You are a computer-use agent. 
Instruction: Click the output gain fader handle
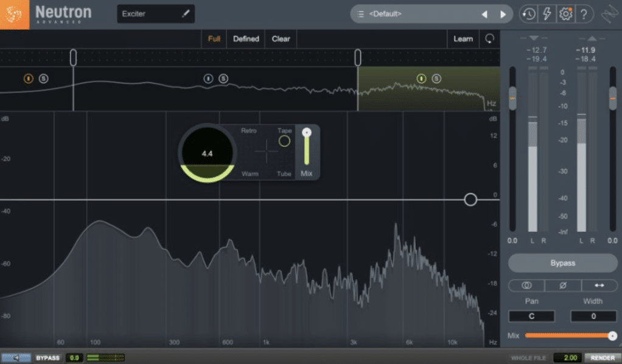click(613, 98)
